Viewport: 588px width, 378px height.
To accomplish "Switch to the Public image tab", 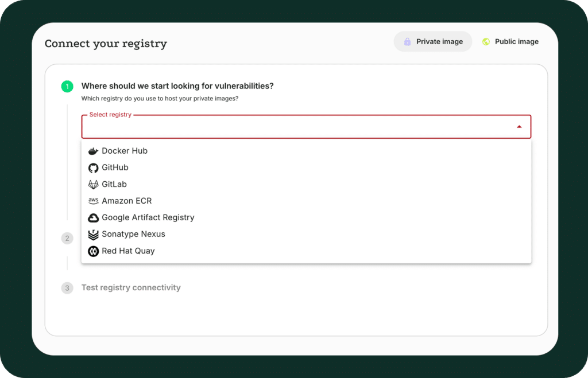I will 510,41.
